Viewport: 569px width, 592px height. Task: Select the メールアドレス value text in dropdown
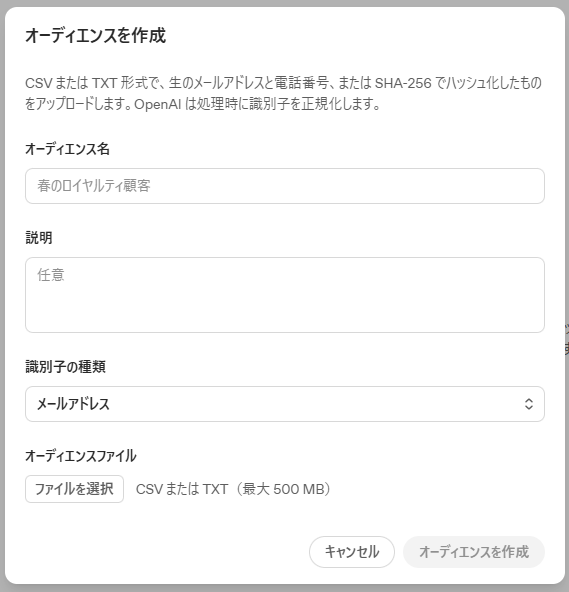[73, 404]
